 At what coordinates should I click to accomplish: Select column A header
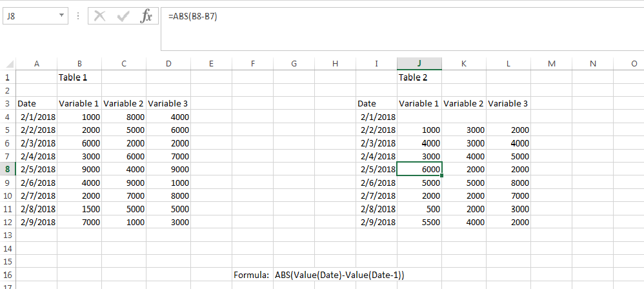pyautogui.click(x=37, y=64)
